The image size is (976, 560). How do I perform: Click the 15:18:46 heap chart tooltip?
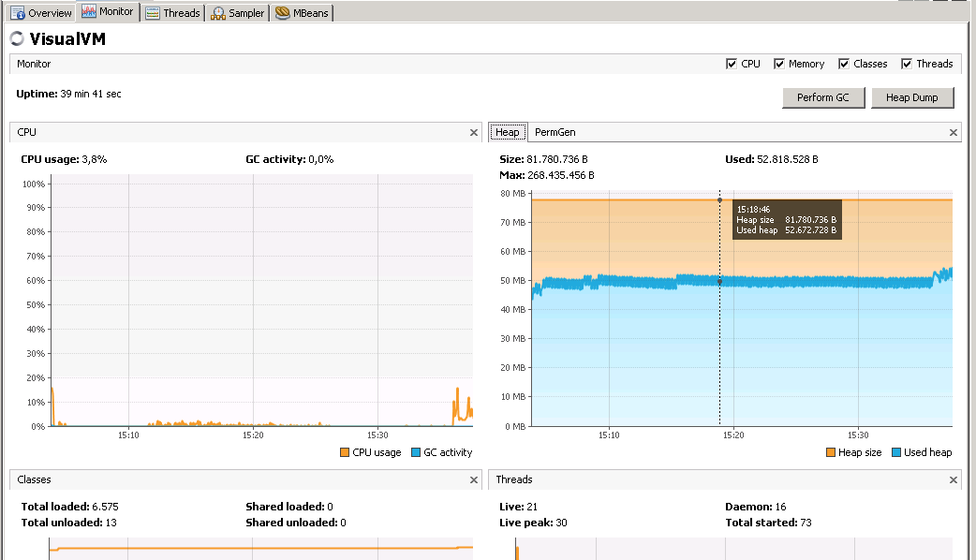click(x=787, y=220)
